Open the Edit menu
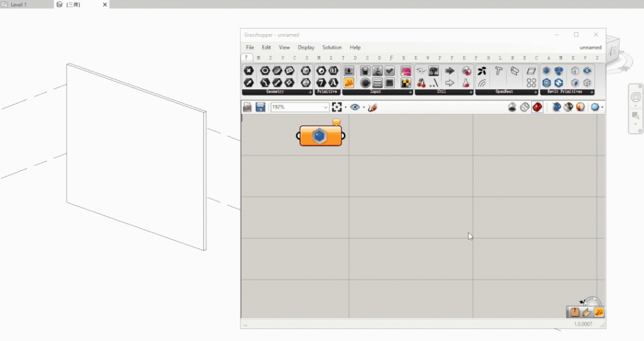This screenshot has width=644, height=341. coord(266,48)
